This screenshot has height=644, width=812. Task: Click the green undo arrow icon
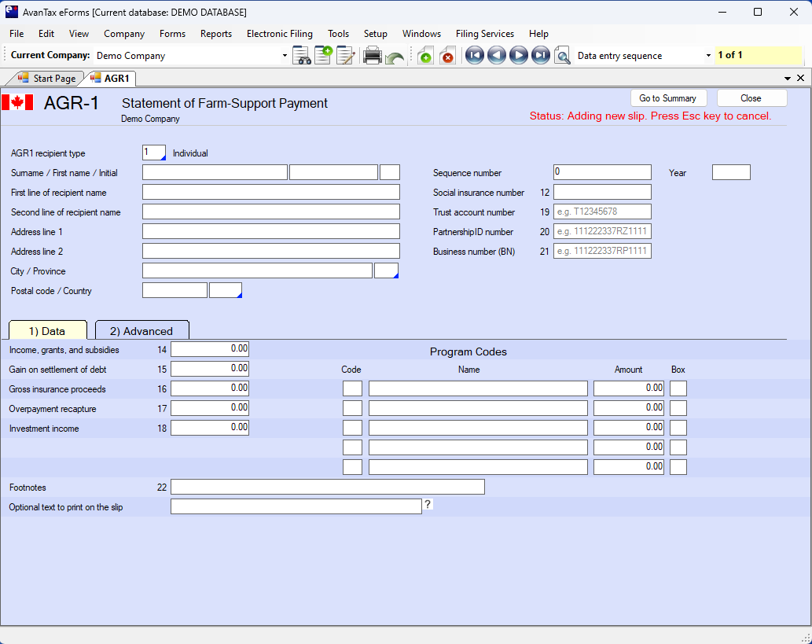395,57
